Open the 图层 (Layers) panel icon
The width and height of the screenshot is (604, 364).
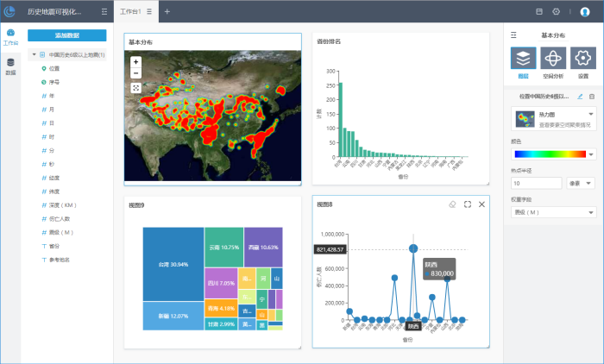click(x=523, y=60)
